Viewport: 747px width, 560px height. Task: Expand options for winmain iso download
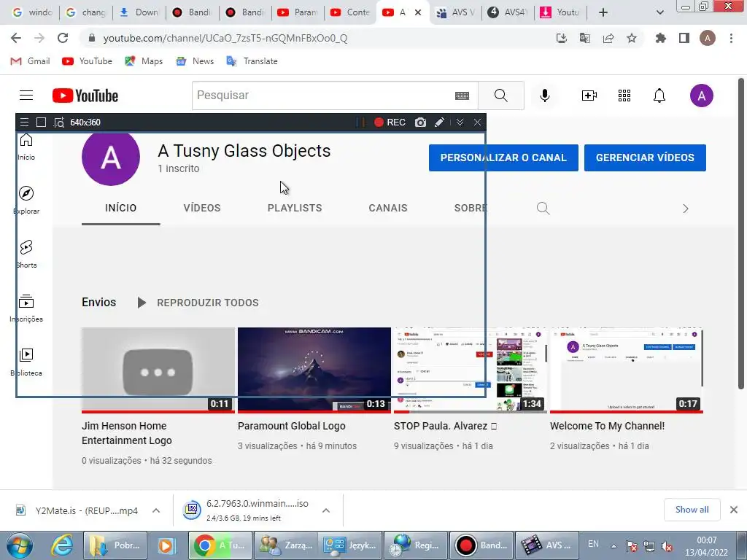tap(326, 510)
